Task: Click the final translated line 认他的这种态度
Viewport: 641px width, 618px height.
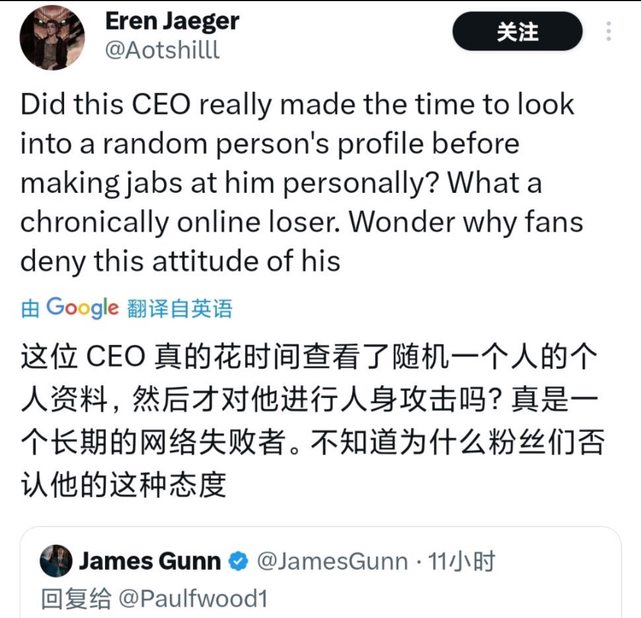Action: tap(123, 485)
